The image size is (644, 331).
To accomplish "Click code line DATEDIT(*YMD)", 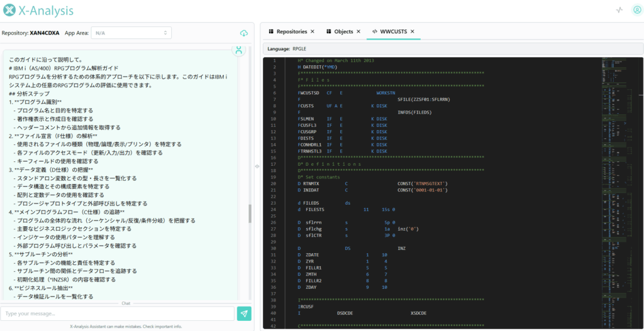I will pos(317,67).
